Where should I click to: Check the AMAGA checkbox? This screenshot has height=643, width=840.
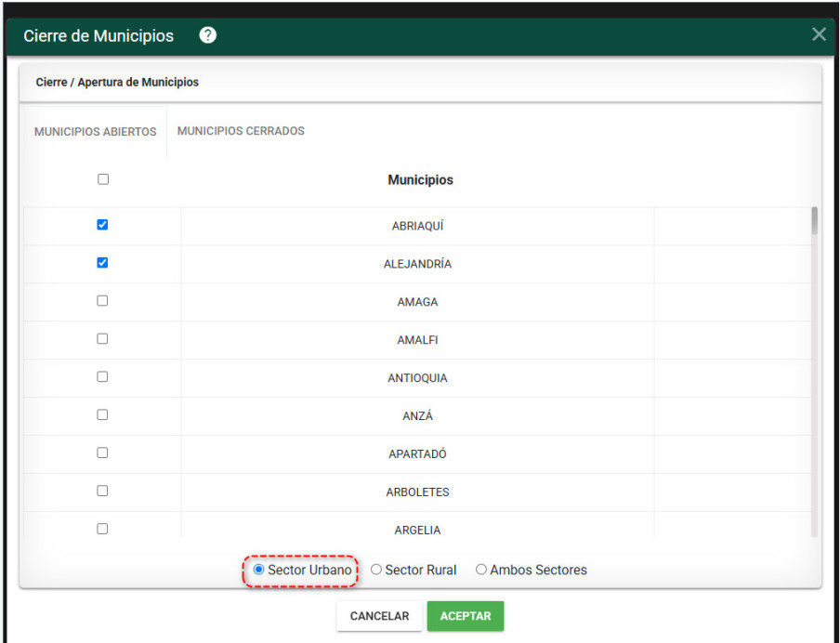pos(102,301)
